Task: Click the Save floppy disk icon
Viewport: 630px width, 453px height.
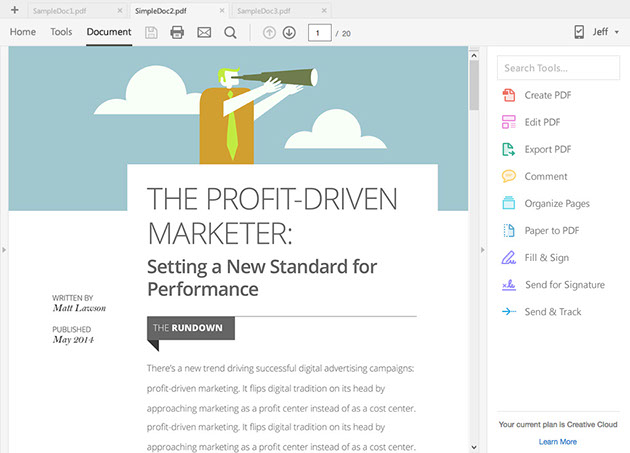Action: [151, 32]
